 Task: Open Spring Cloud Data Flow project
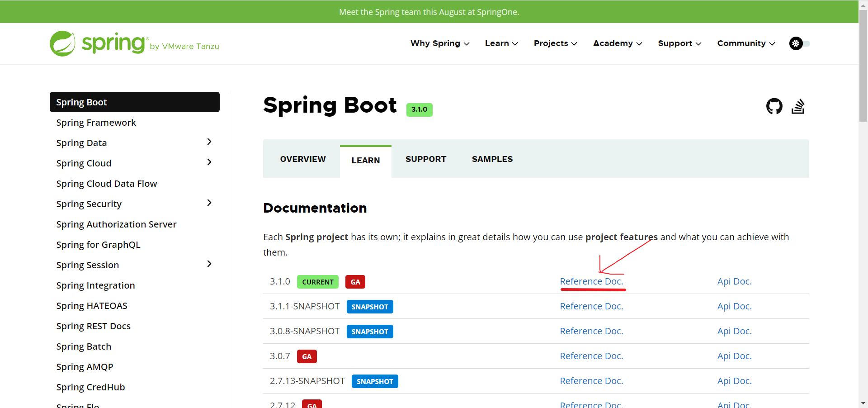[107, 184]
